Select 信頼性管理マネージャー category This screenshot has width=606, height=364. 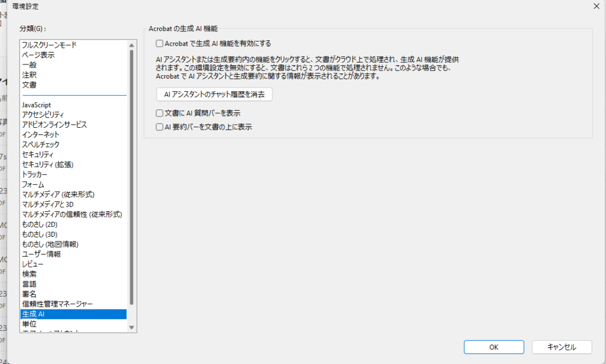[57, 304]
